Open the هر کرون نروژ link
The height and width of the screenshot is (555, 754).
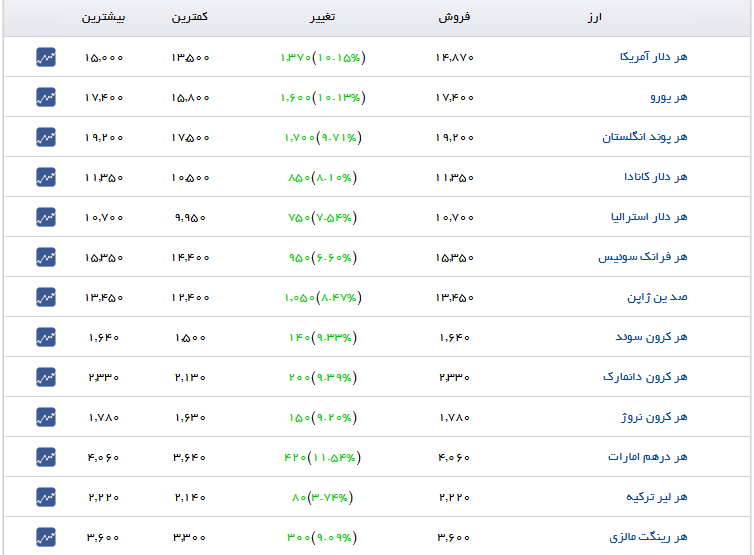[x=654, y=417]
